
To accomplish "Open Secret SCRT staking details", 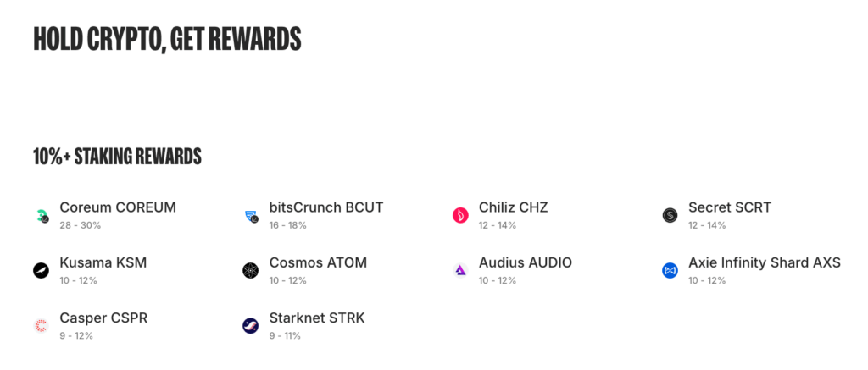I will pos(730,208).
